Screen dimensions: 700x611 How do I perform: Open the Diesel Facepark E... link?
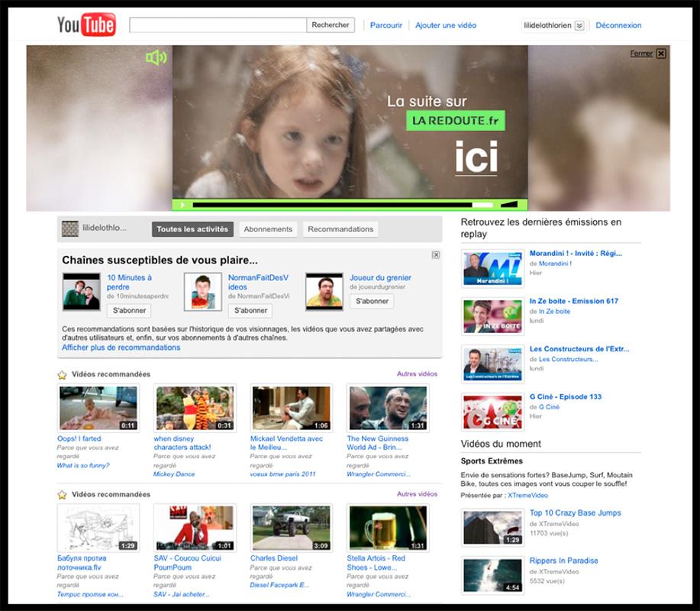pyautogui.click(x=279, y=585)
